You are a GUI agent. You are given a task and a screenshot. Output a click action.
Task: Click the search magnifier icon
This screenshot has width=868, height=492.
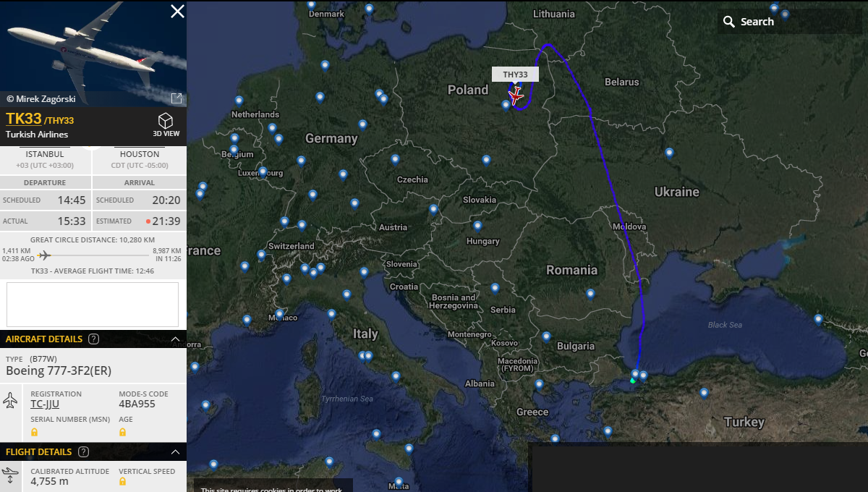pos(729,22)
